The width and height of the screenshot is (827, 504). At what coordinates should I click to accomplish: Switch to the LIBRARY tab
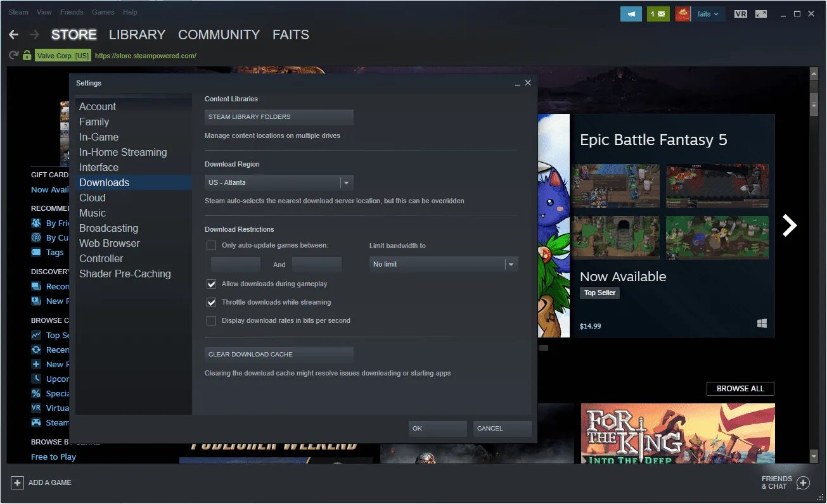[137, 35]
